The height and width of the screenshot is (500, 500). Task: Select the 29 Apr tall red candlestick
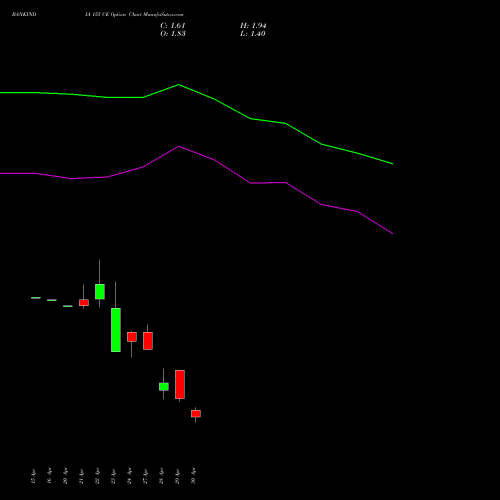click(180, 384)
